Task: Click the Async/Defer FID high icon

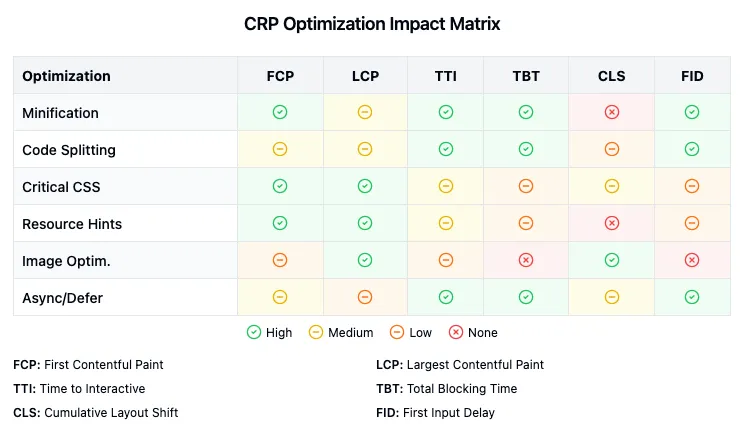Action: pyautogui.click(x=692, y=297)
